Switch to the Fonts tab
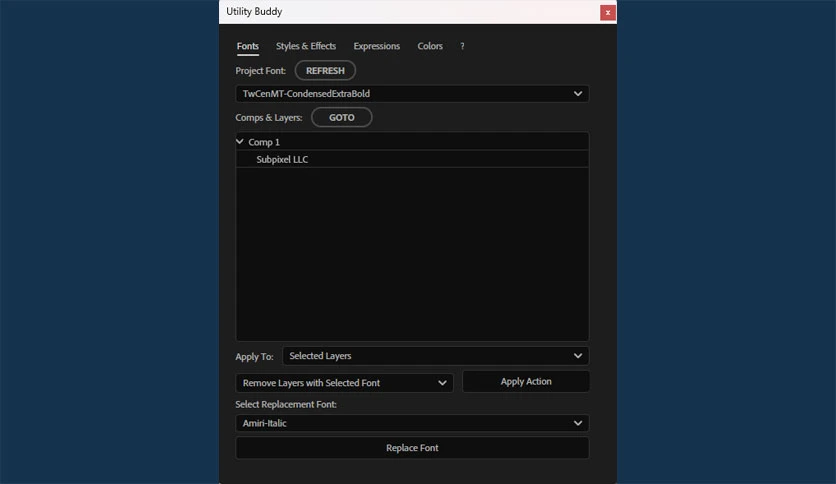This screenshot has height=484, width=836. click(247, 46)
